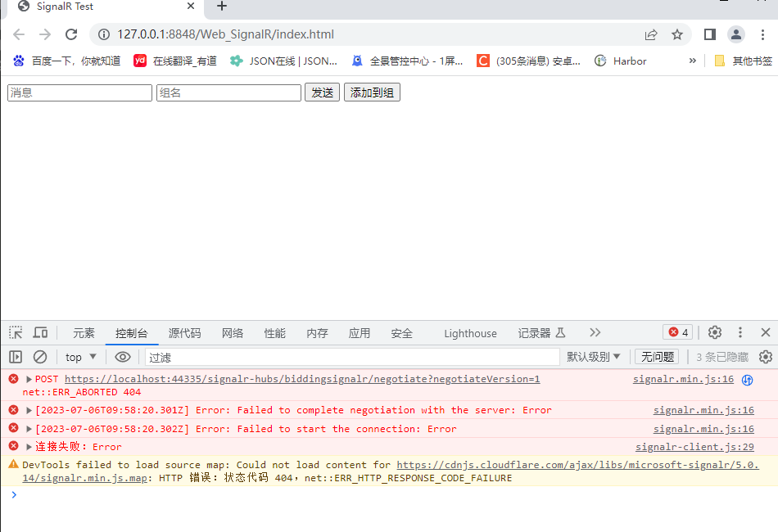Bookmark the page with the star icon
Screen dimensions: 778x532
(x=677, y=34)
